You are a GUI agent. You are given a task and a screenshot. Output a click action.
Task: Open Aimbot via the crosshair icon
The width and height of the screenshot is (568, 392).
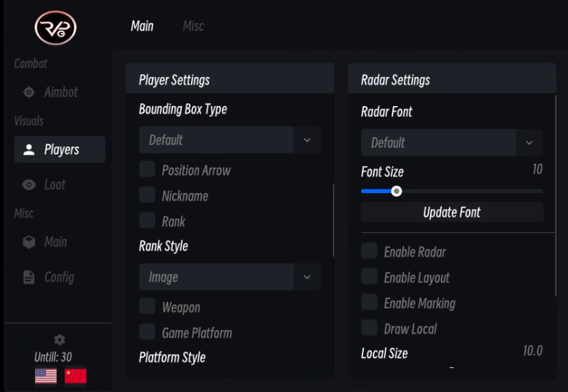[29, 92]
